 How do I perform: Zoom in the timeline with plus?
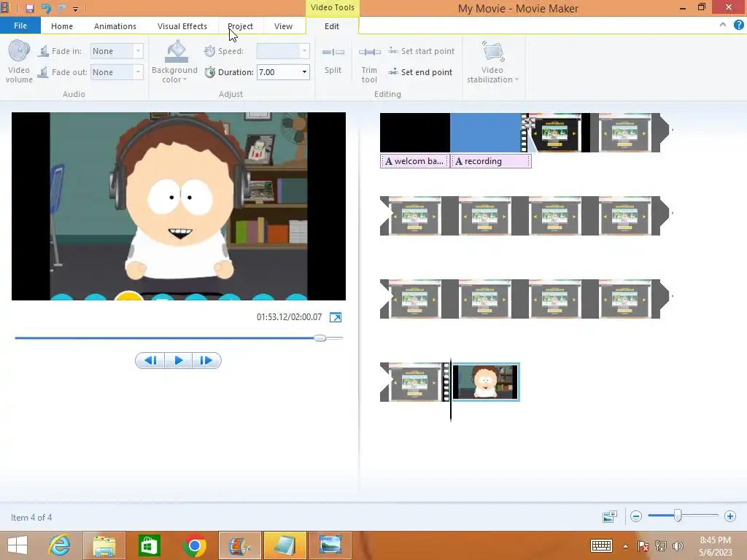click(x=729, y=516)
